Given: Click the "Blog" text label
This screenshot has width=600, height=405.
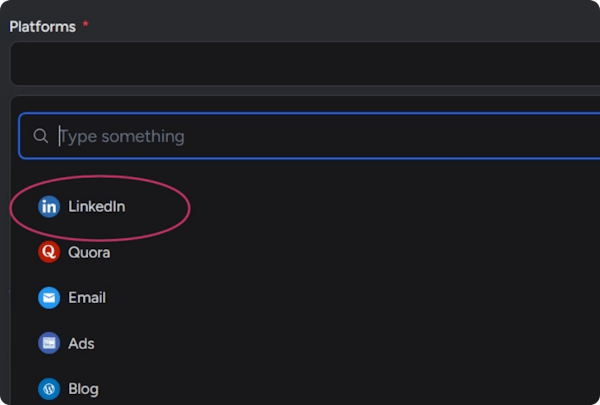Looking at the screenshot, I should click(83, 389).
